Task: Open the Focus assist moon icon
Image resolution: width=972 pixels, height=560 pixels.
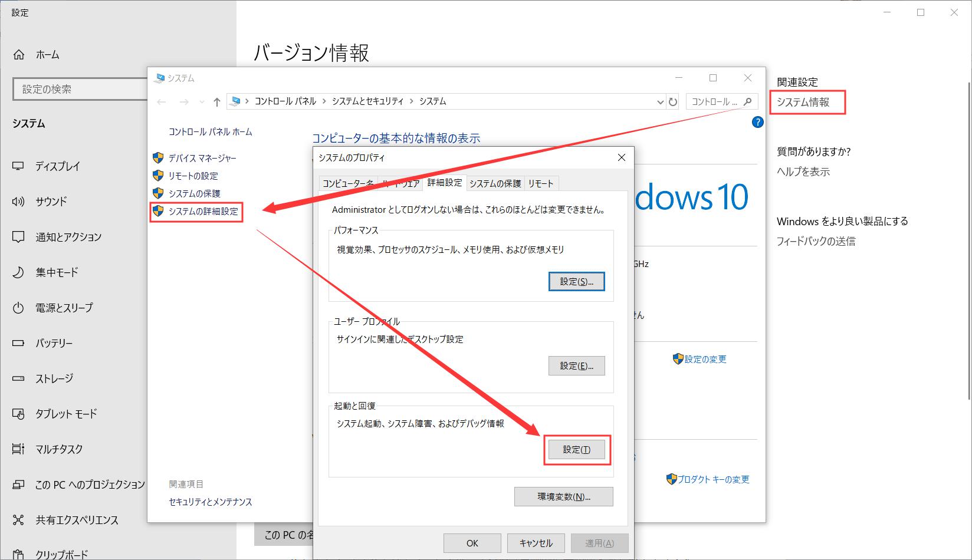Action: 18,272
